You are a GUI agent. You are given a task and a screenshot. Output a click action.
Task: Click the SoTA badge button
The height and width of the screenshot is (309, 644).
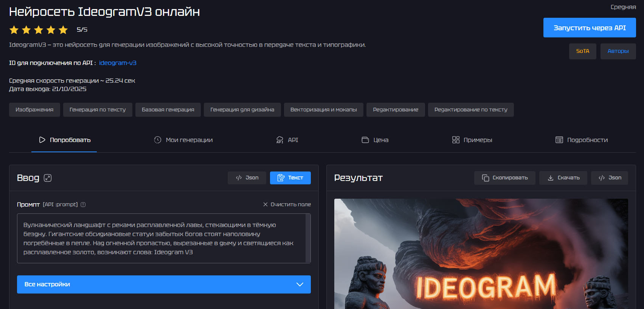[x=582, y=51]
